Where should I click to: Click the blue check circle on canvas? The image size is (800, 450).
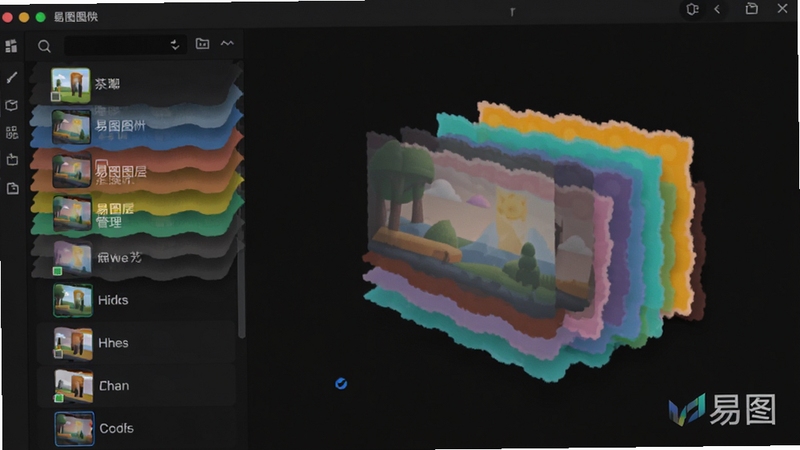click(x=341, y=384)
